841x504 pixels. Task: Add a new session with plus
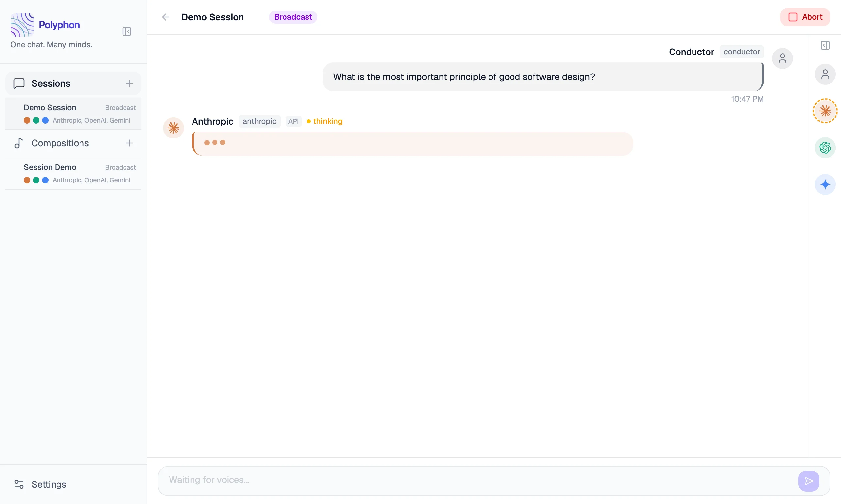(129, 84)
